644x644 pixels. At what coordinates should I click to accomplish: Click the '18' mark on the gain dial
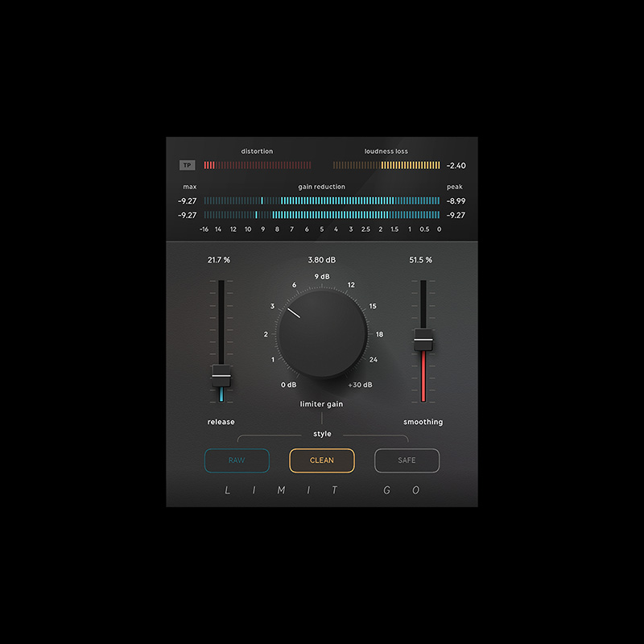click(x=379, y=334)
